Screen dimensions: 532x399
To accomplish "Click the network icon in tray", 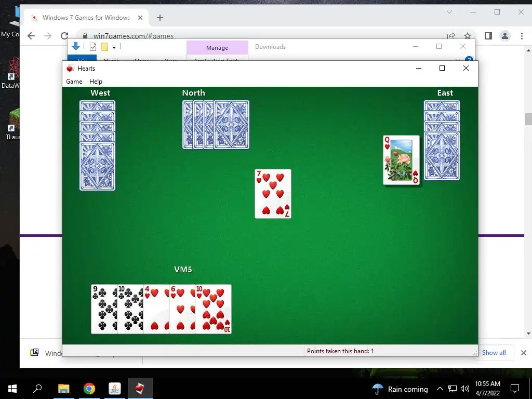I will tap(453, 389).
